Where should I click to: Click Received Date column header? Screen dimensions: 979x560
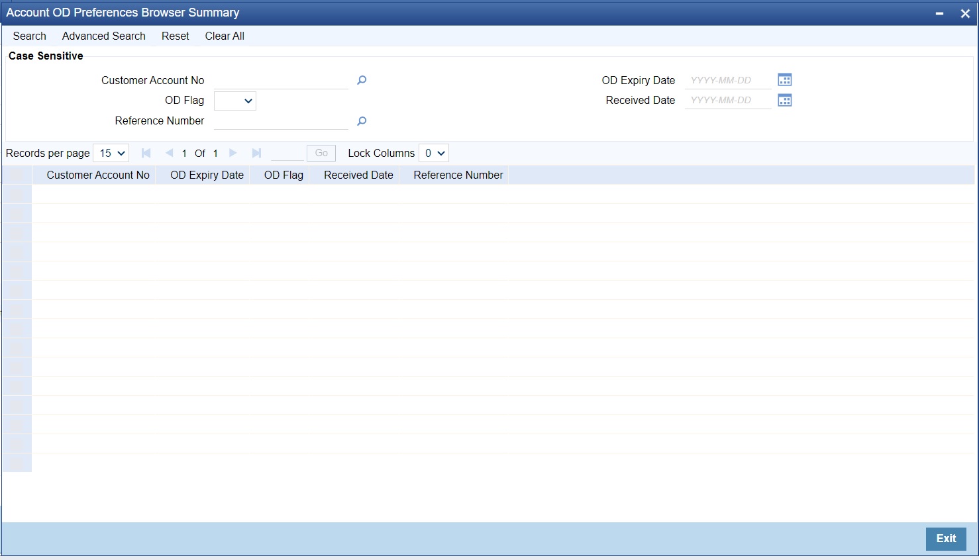click(358, 175)
